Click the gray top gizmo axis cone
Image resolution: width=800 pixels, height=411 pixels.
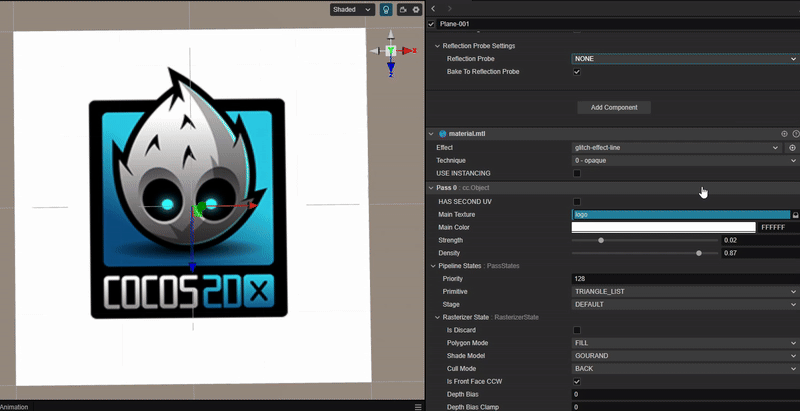(391, 35)
